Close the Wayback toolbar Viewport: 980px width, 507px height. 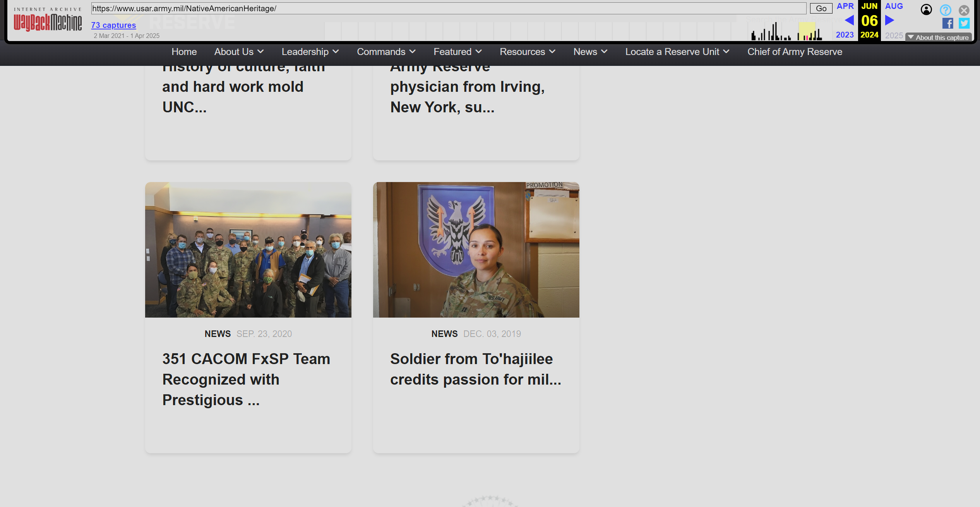click(x=964, y=10)
